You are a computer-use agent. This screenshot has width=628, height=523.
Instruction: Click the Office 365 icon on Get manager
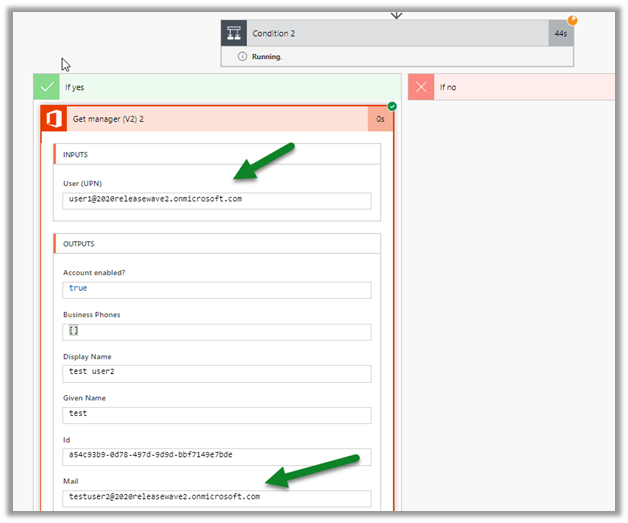[53, 119]
